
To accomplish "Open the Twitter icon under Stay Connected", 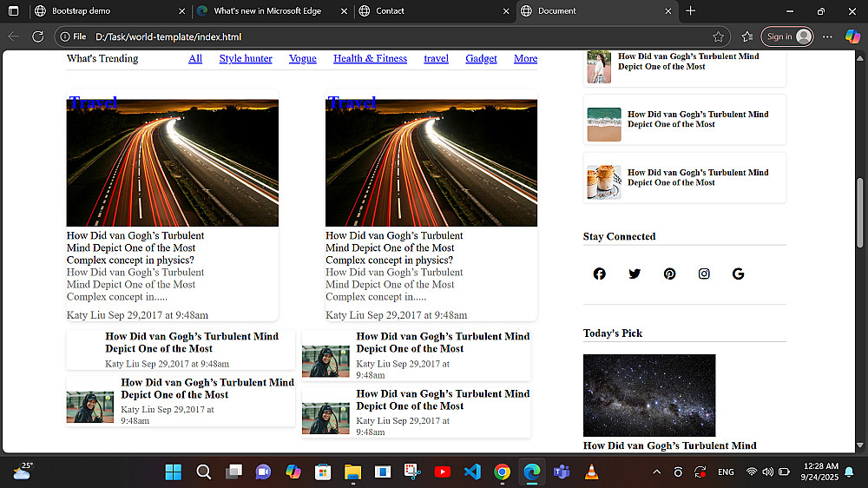I will [x=635, y=274].
